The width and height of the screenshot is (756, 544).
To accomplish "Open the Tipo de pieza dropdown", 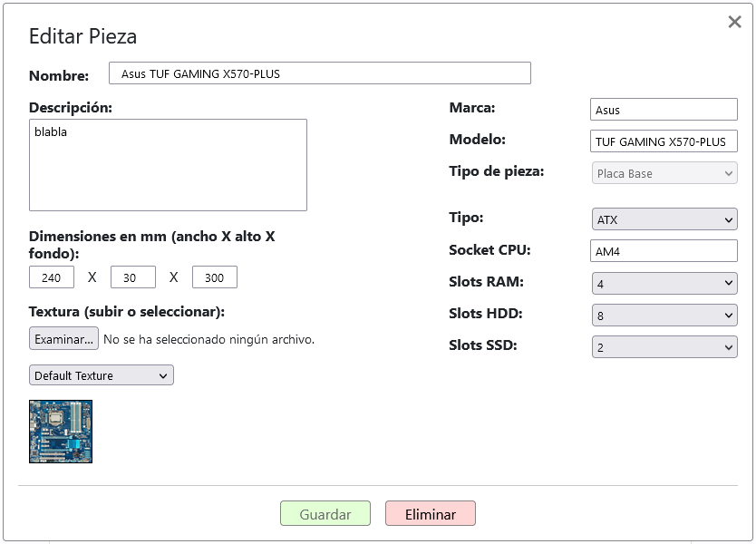I will [664, 173].
